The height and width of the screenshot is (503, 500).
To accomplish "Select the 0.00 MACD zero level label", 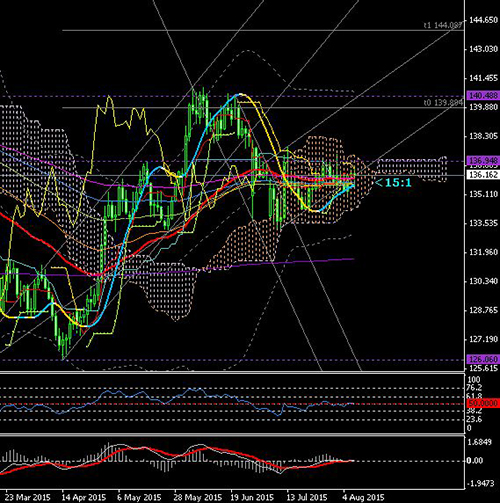I will [475, 461].
